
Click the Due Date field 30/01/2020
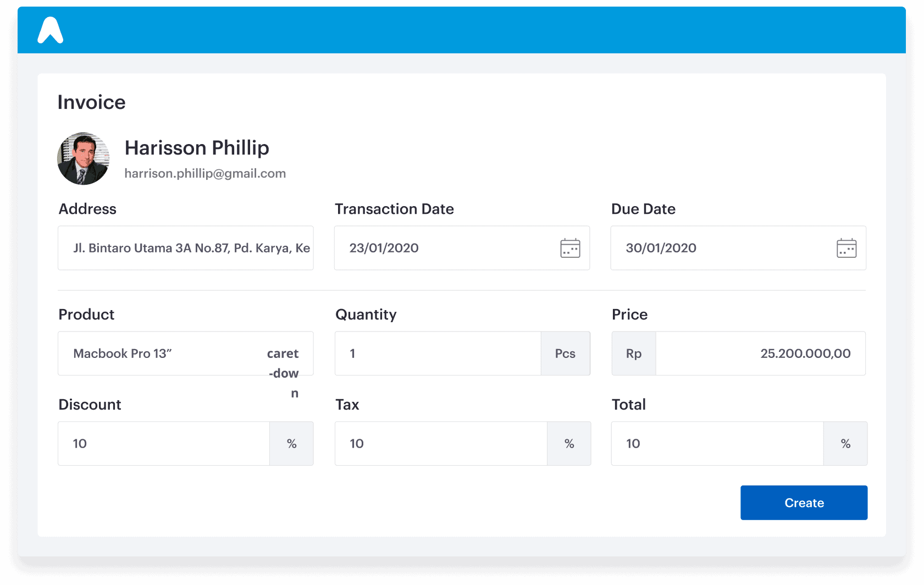(x=738, y=248)
